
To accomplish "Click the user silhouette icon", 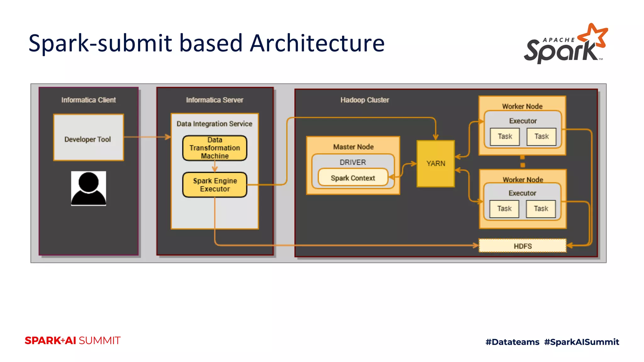I will pos(88,189).
